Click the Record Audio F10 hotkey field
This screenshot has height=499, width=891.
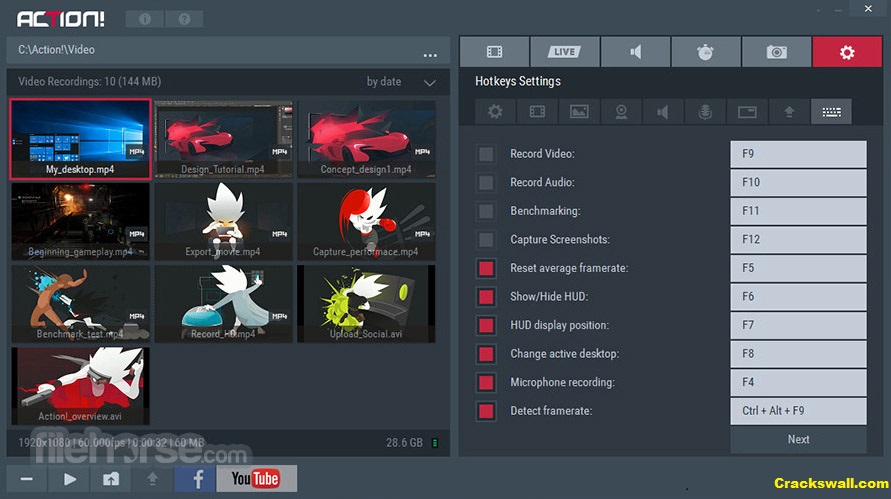(x=798, y=182)
